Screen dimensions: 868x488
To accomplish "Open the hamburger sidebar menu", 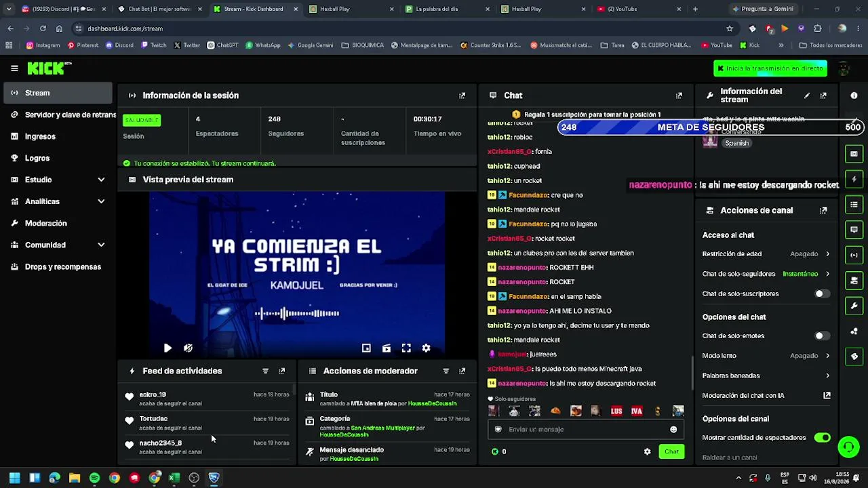I will pos(14,68).
